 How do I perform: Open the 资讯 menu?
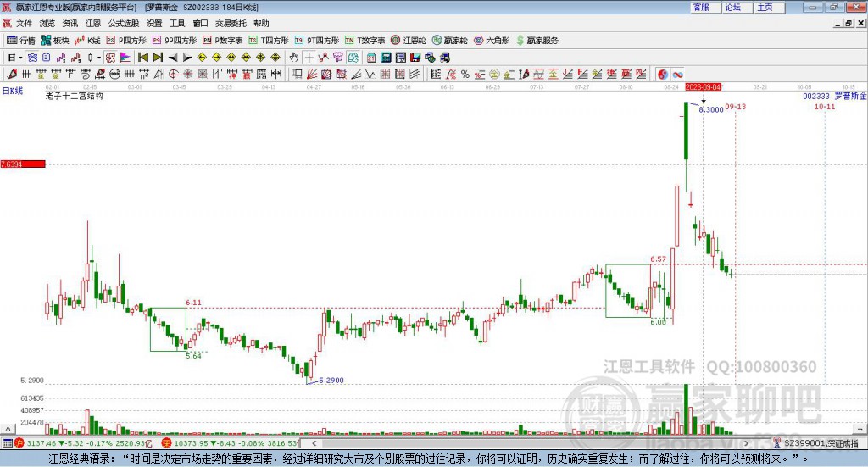(70, 23)
